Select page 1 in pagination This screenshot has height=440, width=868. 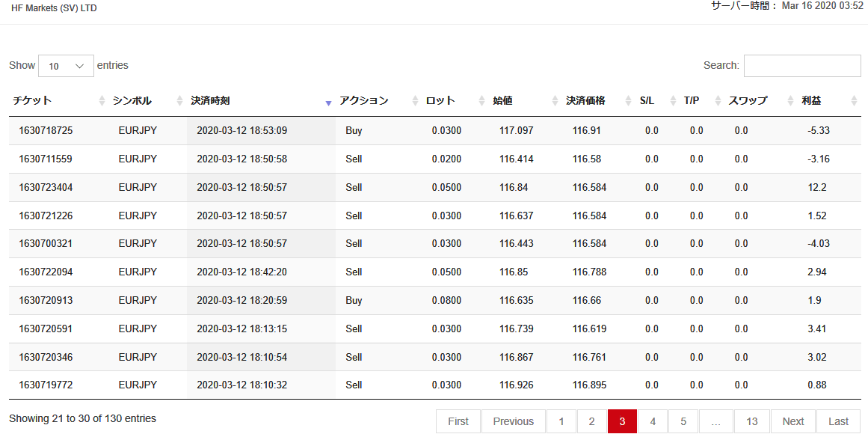[561, 421]
